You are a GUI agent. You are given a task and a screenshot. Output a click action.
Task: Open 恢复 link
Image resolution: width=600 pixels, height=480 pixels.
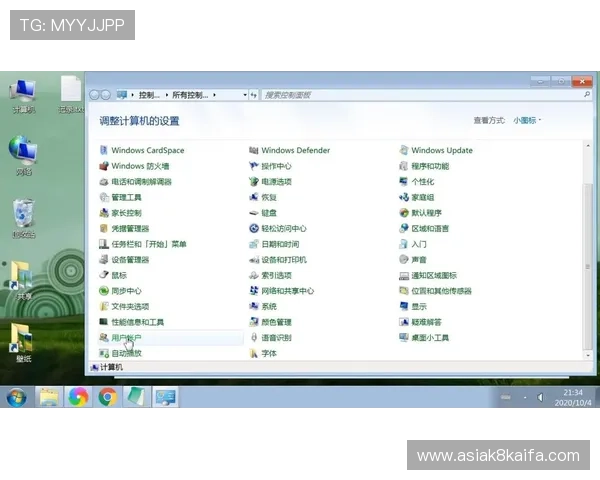(269, 197)
